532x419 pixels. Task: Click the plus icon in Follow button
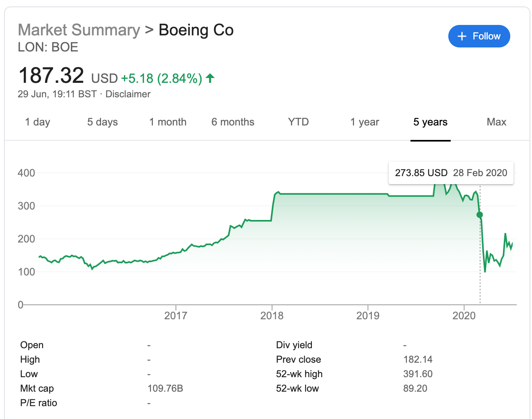tap(462, 36)
